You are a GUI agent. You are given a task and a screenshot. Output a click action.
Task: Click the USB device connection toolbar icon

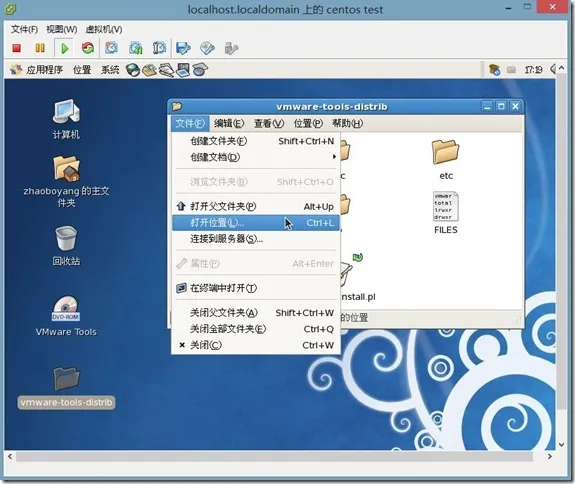coord(231,48)
